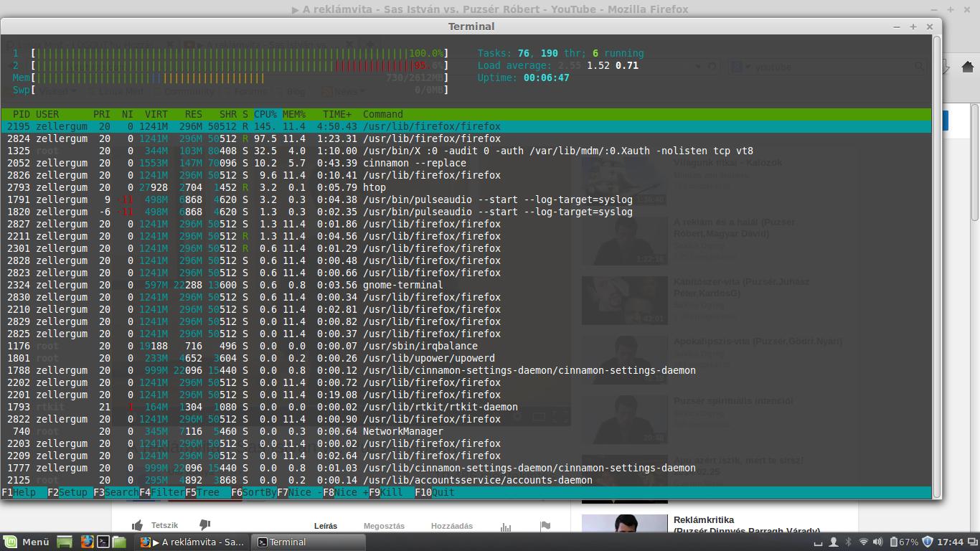The height and width of the screenshot is (551, 980).
Task: Sort by the CPU% column header
Action: coord(265,114)
